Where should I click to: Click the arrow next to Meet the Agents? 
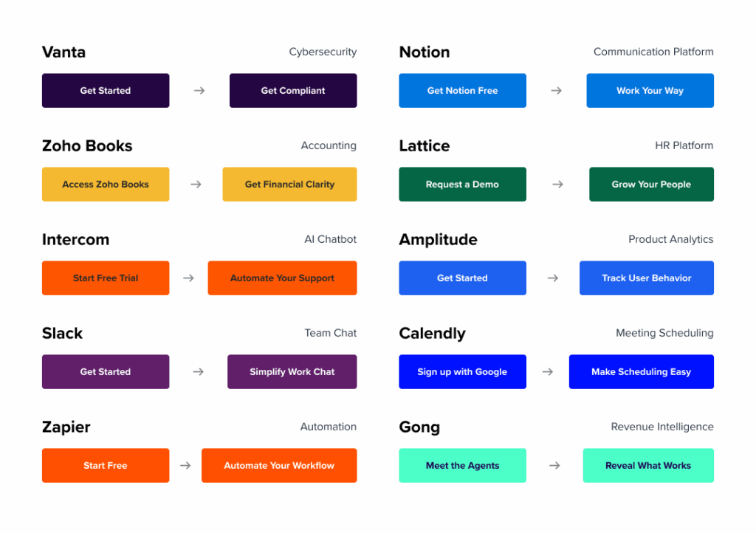(554, 466)
